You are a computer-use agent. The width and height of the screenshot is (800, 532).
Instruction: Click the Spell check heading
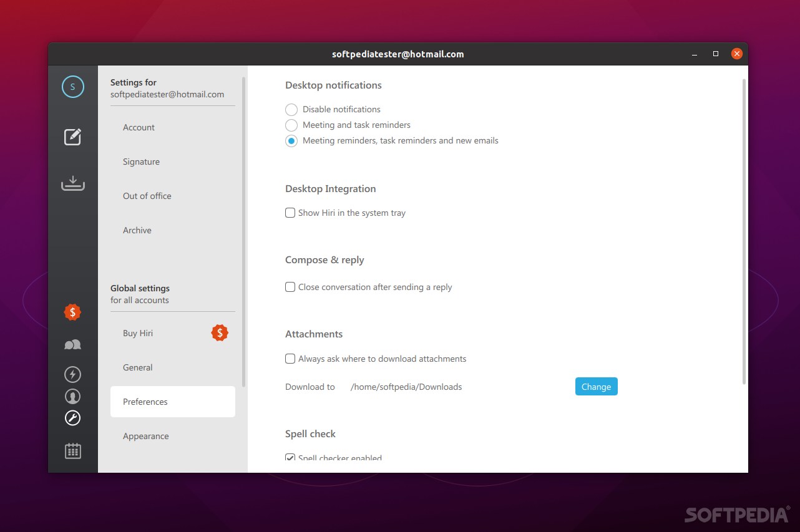[310, 434]
